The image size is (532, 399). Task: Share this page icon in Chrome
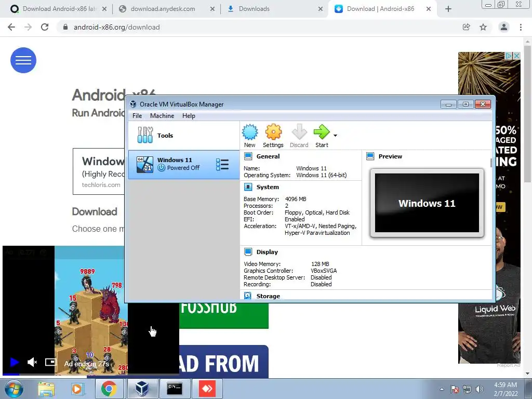click(x=467, y=27)
